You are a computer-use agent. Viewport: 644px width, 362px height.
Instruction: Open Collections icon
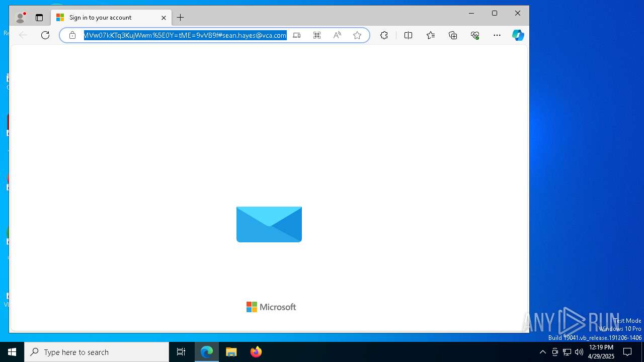click(453, 35)
